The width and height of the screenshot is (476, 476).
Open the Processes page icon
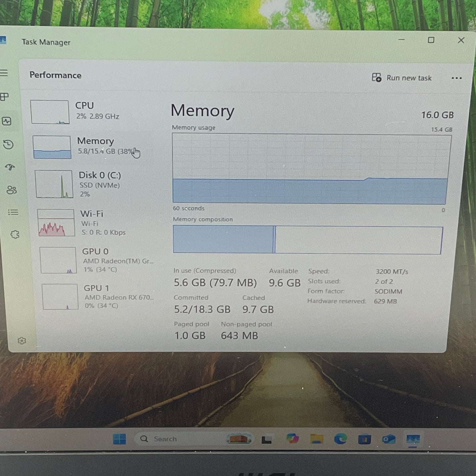pos(4,97)
